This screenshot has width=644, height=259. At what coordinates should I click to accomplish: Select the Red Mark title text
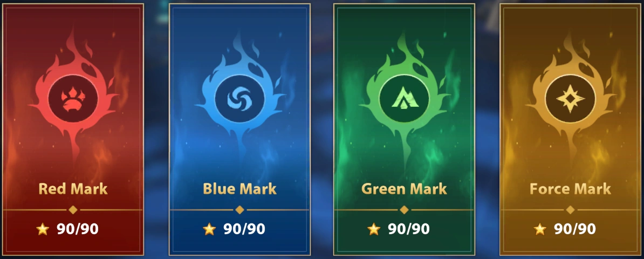tap(73, 189)
